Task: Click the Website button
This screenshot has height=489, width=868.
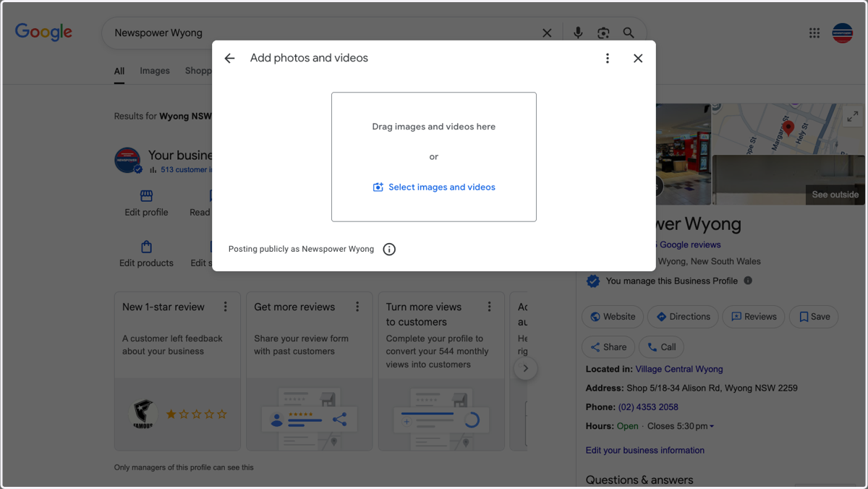Action: [x=613, y=317]
